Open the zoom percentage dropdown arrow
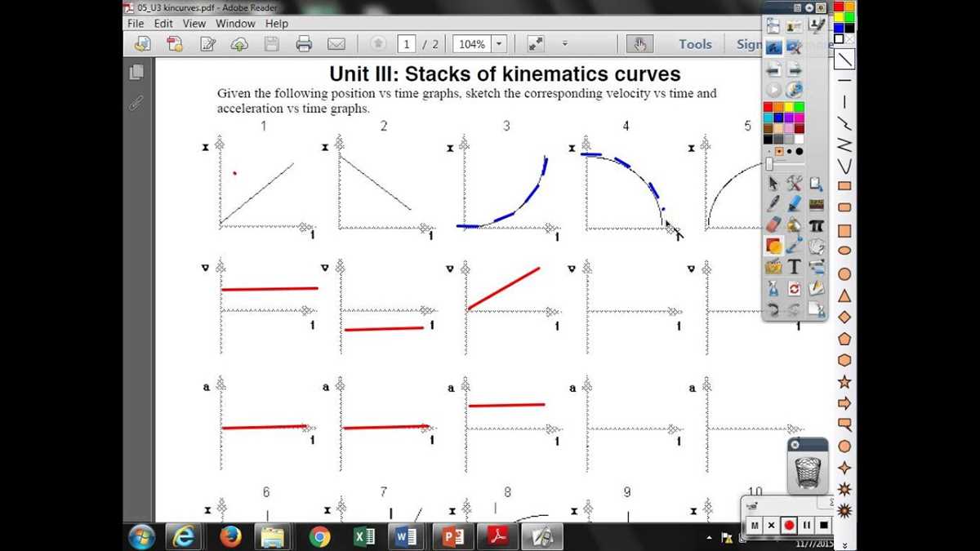This screenshot has height=551, width=980. click(x=499, y=44)
